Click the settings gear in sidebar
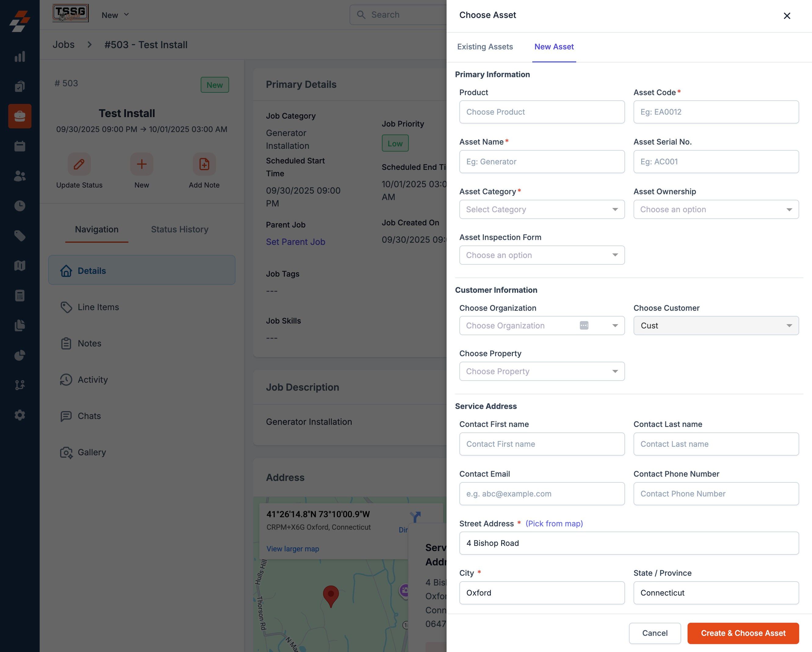 tap(20, 415)
